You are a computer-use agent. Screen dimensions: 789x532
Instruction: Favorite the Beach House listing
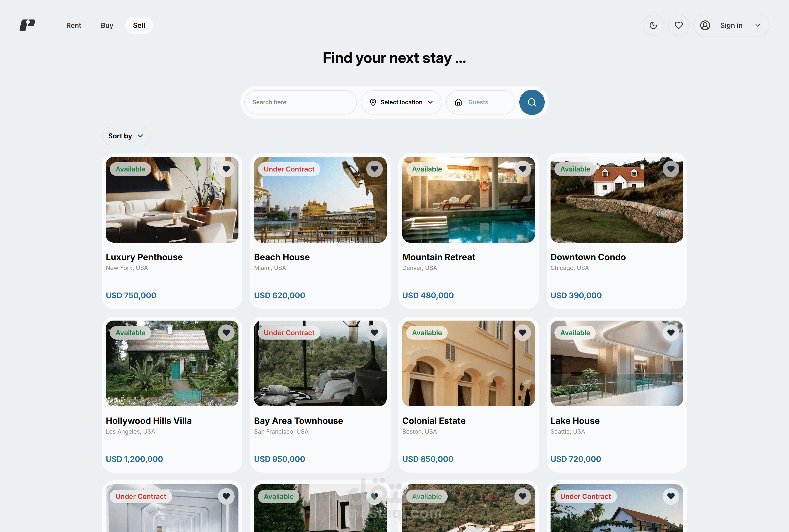tap(375, 169)
